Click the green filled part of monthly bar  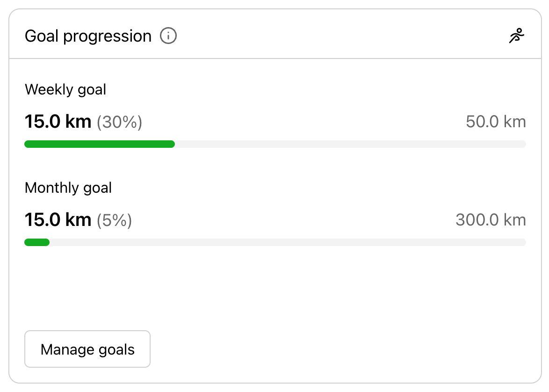37,242
